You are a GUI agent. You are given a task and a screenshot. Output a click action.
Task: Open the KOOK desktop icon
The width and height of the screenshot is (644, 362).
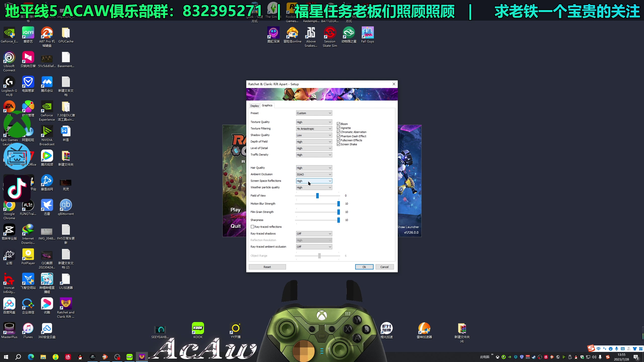coord(198,331)
